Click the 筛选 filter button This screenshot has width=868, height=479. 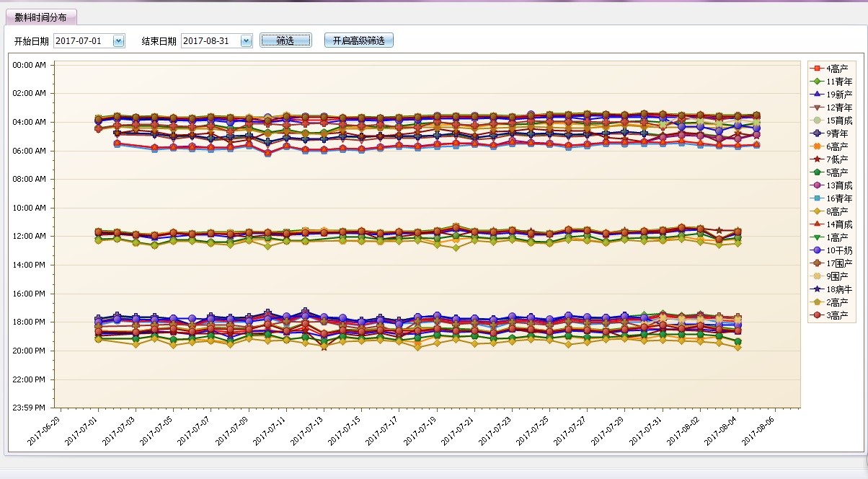click(285, 40)
